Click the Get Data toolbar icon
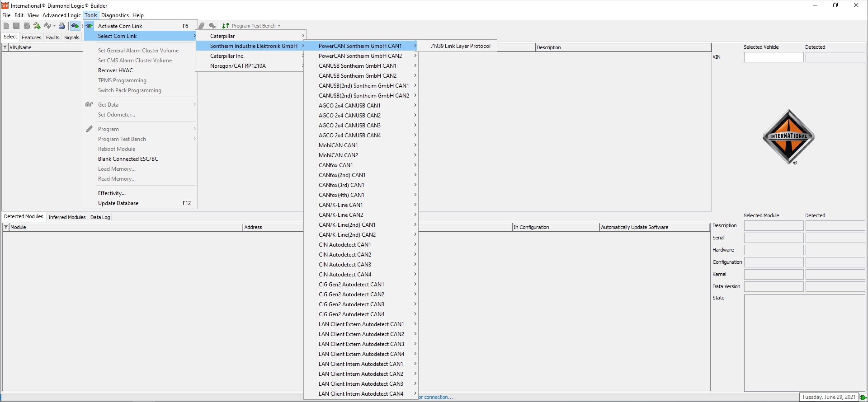868x402 pixels. tap(37, 26)
